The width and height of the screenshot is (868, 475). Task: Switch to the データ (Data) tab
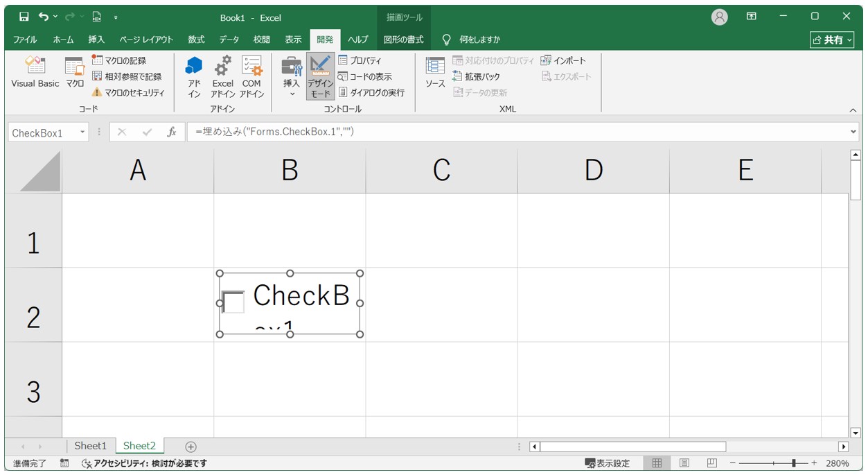pos(229,40)
